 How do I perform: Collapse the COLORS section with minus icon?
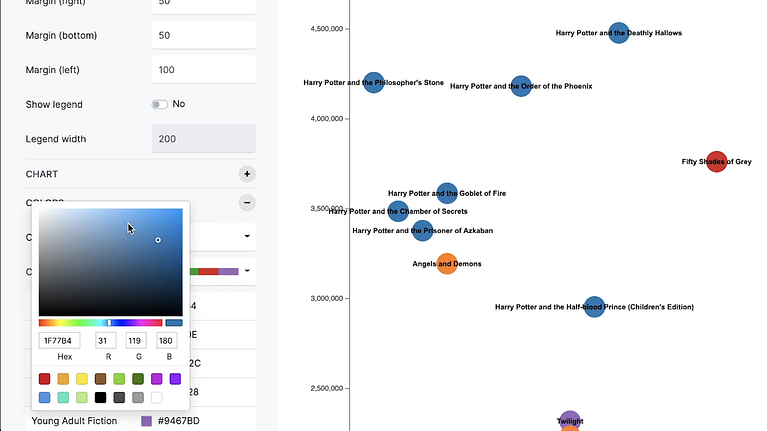pyautogui.click(x=247, y=203)
